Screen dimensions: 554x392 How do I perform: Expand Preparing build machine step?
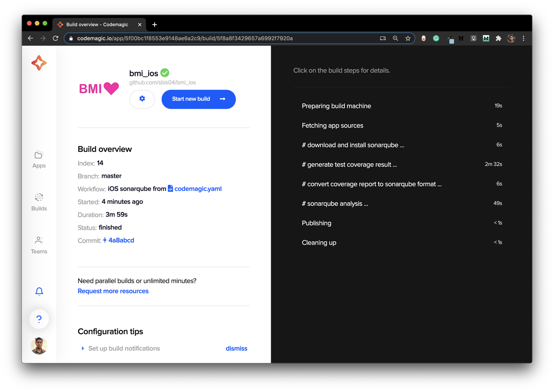click(402, 106)
